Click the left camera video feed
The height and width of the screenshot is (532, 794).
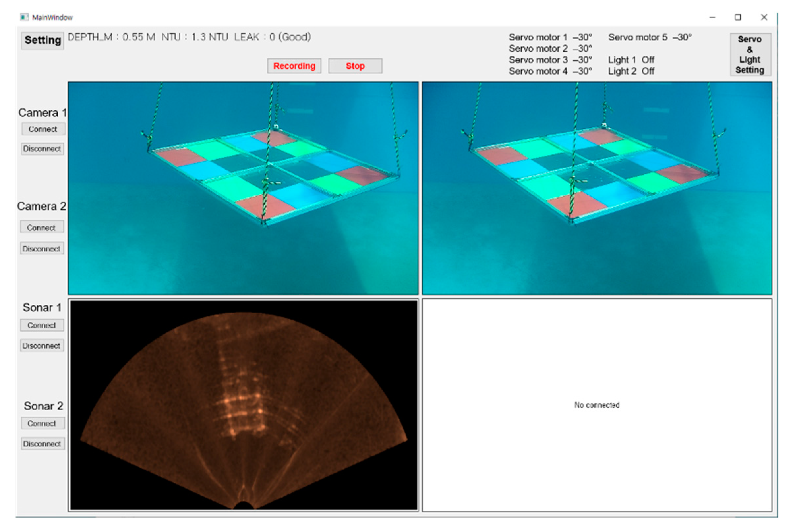tap(243, 188)
